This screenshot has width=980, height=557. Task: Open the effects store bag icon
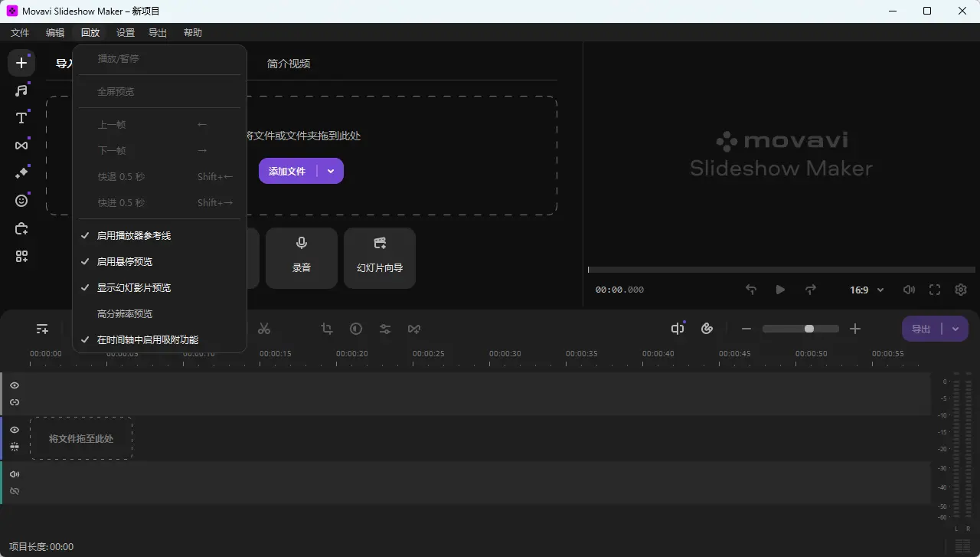pos(21,228)
